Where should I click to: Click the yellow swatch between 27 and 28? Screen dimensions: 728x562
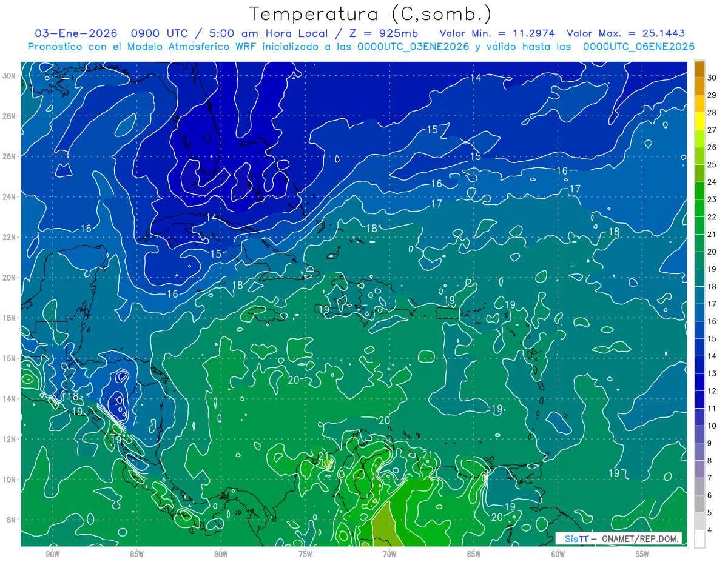click(x=699, y=121)
